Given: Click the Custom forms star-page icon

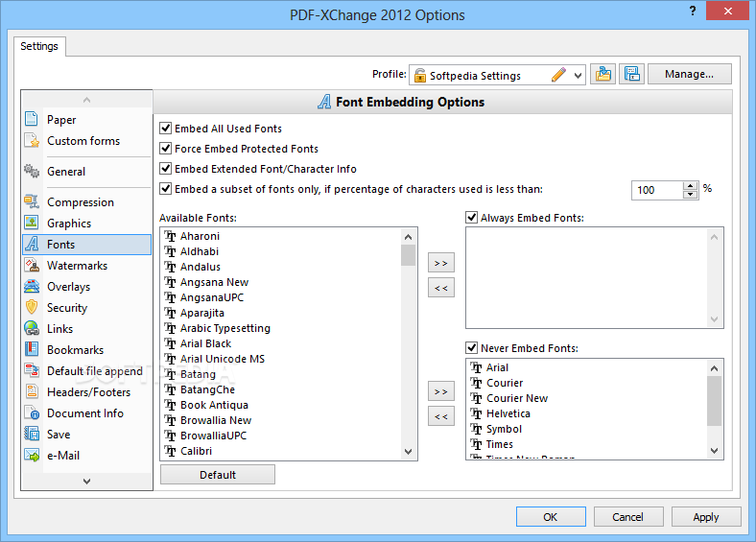Looking at the screenshot, I should tap(32, 140).
